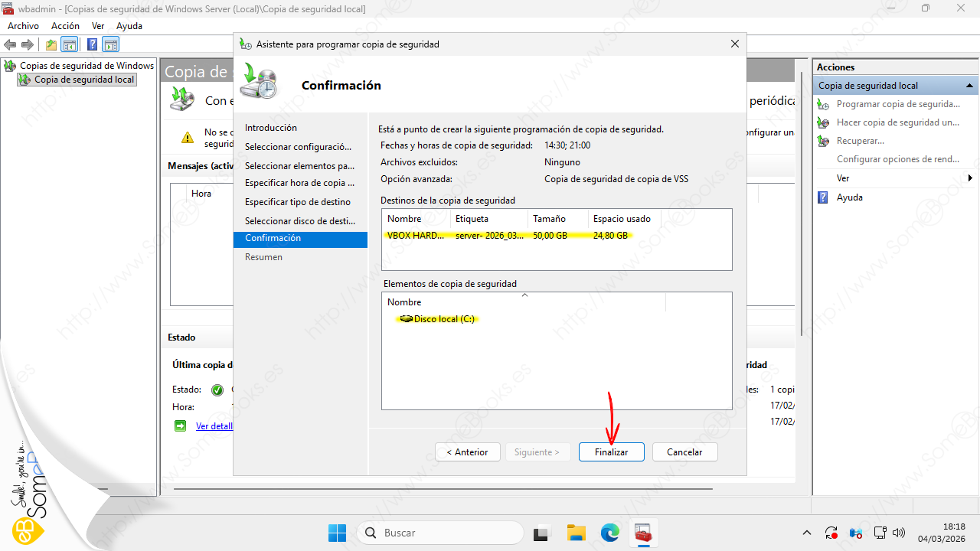Open the Archivo menu

(23, 26)
